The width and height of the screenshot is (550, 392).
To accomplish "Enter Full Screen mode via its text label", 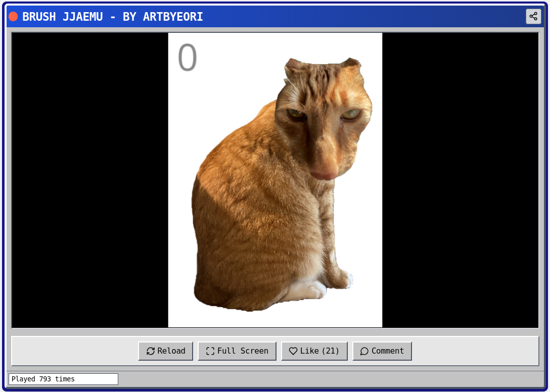I will [x=243, y=351].
